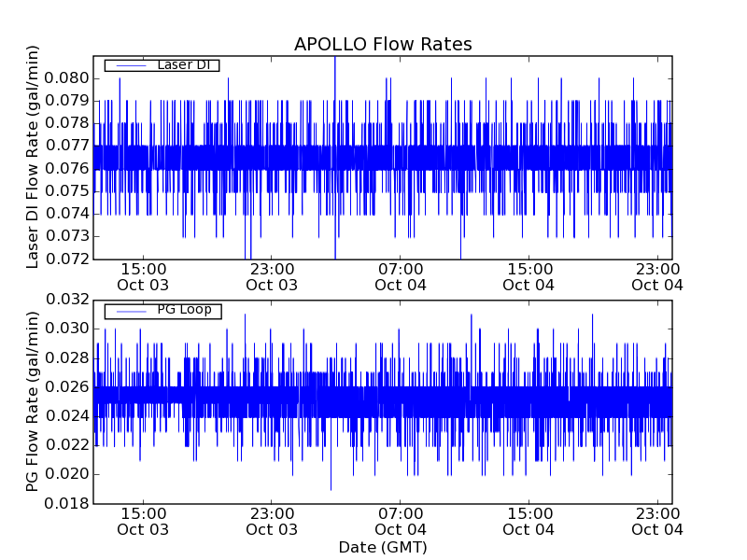This screenshot has height=560, width=747.
Task: Select the 0.074 y-axis tick label
Action: click(66, 214)
